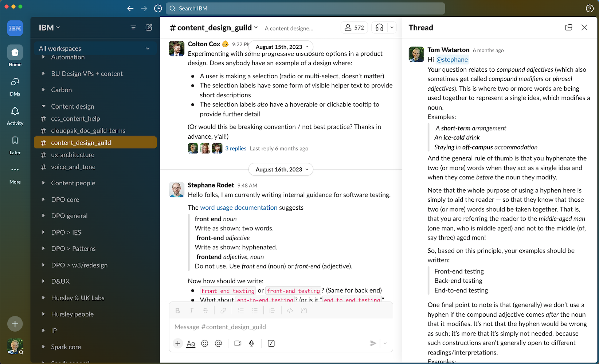599x364 pixels.
Task: Open DMs in the sidebar
Action: (15, 86)
